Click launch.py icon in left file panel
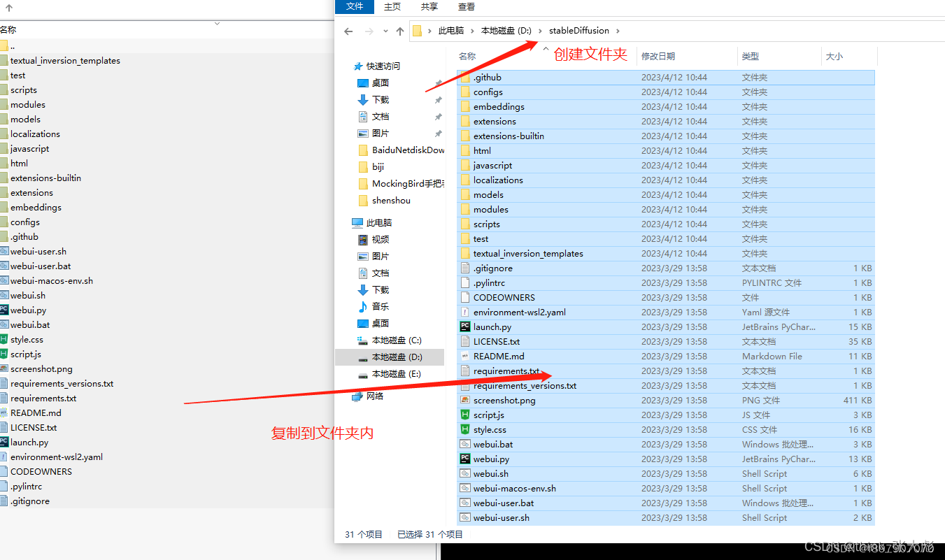Screen dimensions: 945x560 [x=3, y=442]
